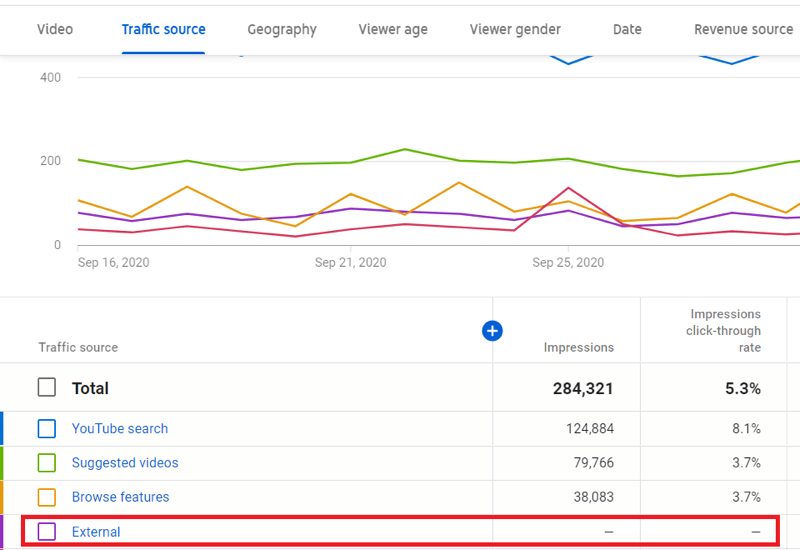Enable the Browse features checkbox
The image size is (800, 550).
click(x=47, y=497)
